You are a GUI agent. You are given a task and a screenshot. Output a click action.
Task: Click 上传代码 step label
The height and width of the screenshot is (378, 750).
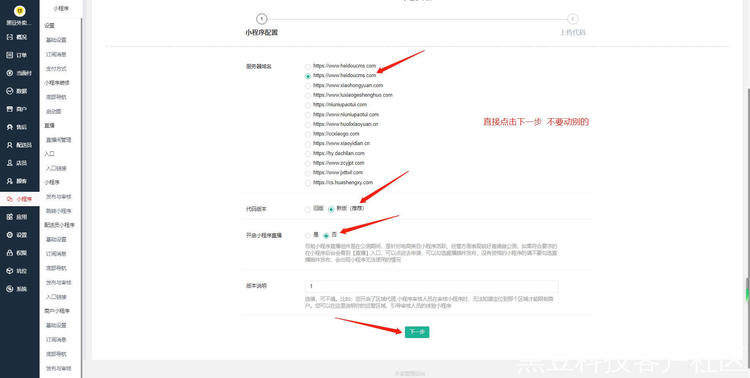tap(573, 33)
